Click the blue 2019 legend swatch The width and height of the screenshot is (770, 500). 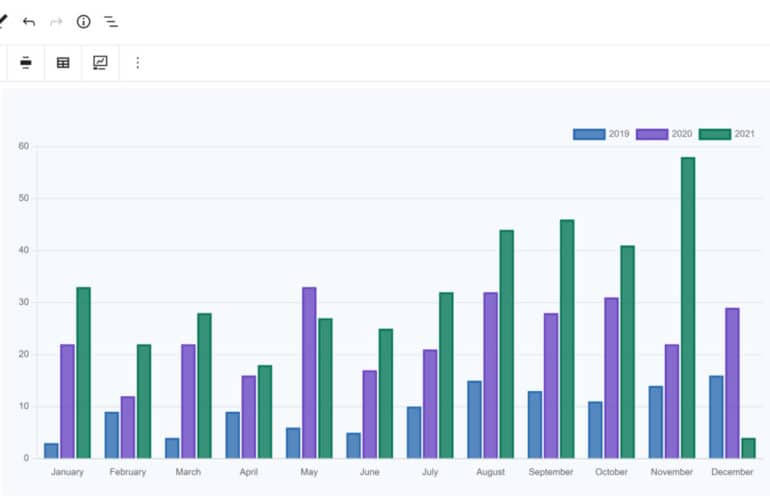[x=589, y=134]
